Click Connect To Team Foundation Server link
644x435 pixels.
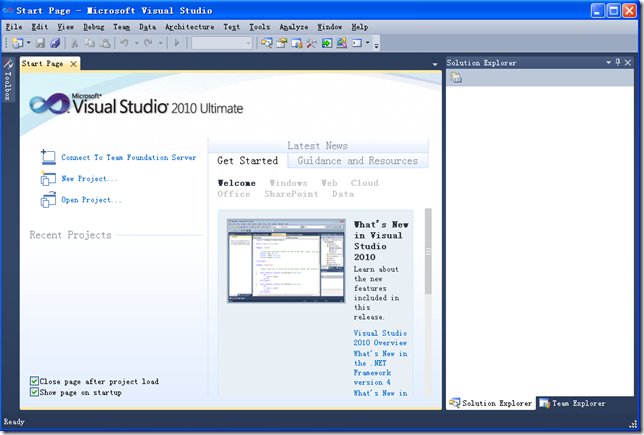(x=129, y=157)
